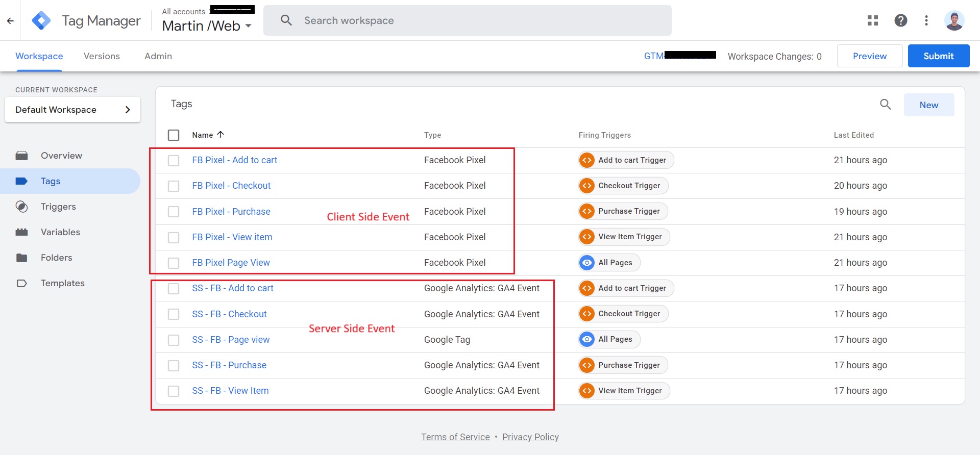Open Overview in the sidebar
The width and height of the screenshot is (980, 455).
(x=61, y=156)
